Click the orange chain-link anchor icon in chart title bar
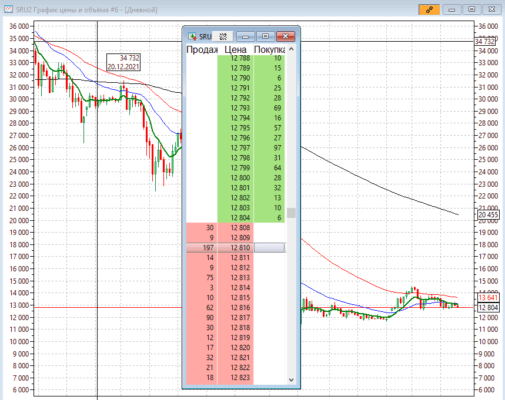The height and width of the screenshot is (400, 505). click(429, 10)
